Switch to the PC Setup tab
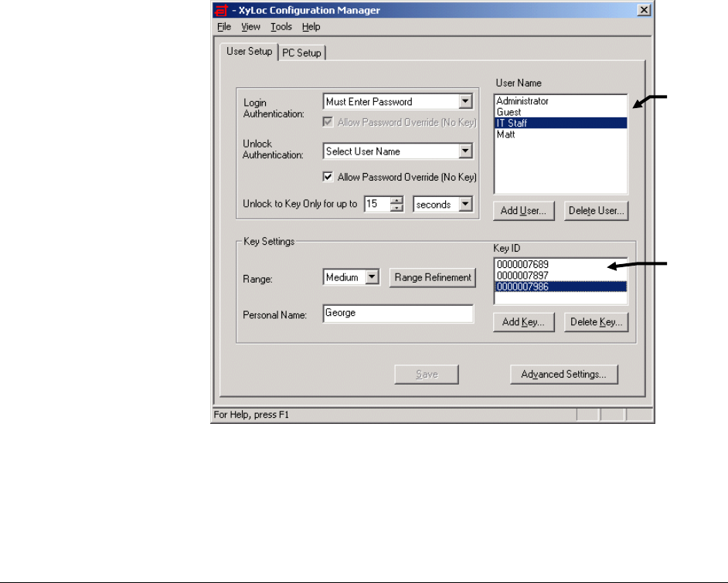The image size is (728, 583). [x=301, y=53]
